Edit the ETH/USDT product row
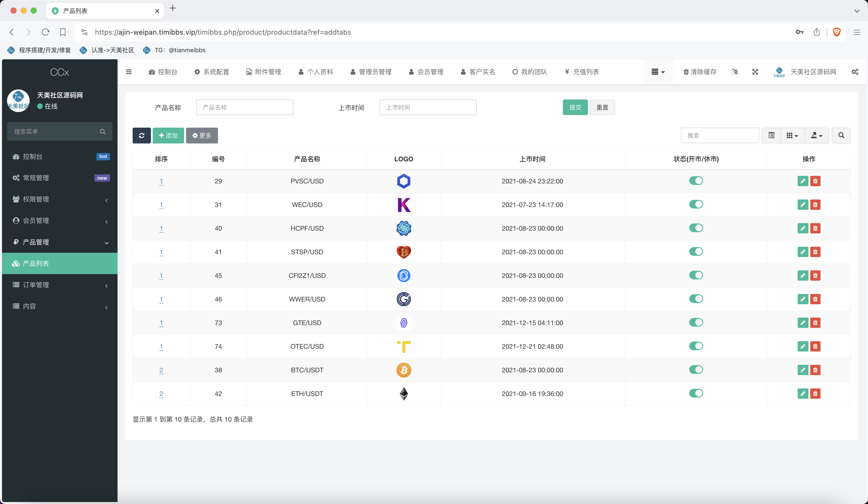The image size is (868, 504). click(802, 393)
